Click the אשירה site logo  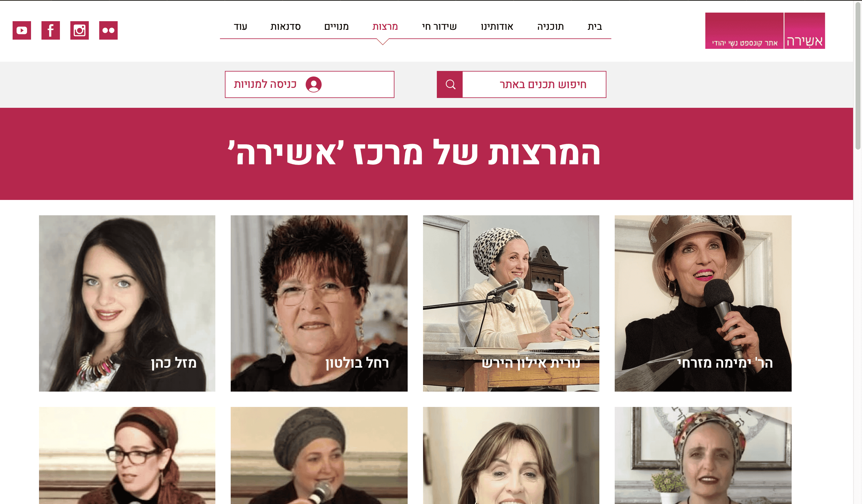(765, 31)
